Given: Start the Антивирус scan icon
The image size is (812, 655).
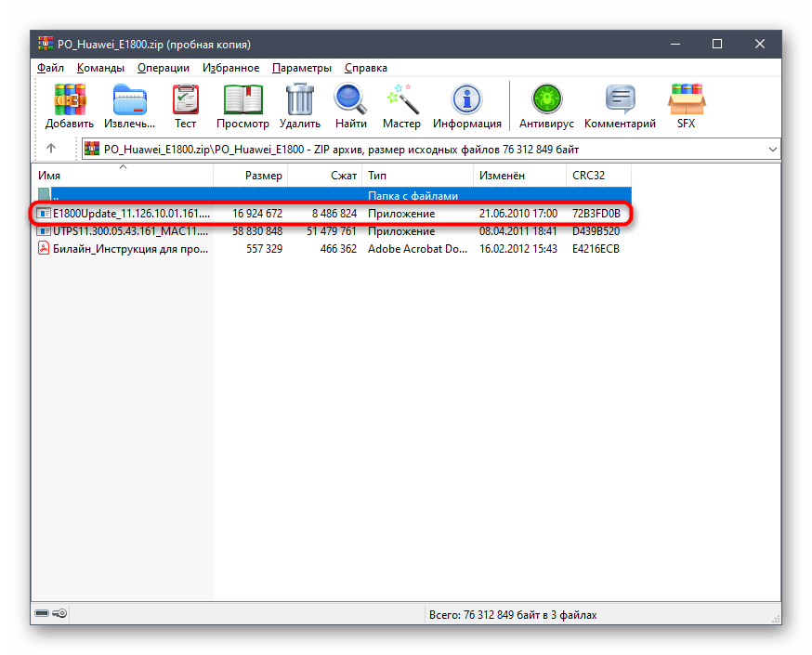Looking at the screenshot, I should (x=547, y=99).
